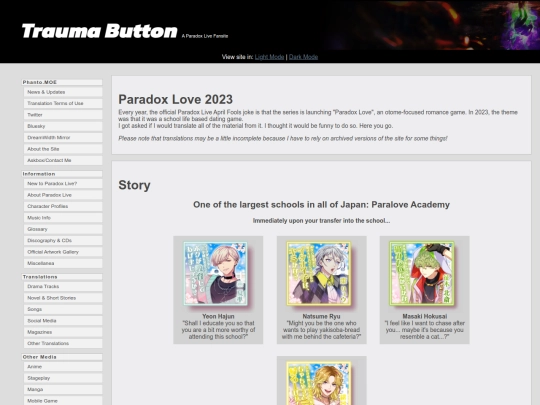The width and height of the screenshot is (540, 405).
Task: Open About the Site page
Action: (x=63, y=149)
